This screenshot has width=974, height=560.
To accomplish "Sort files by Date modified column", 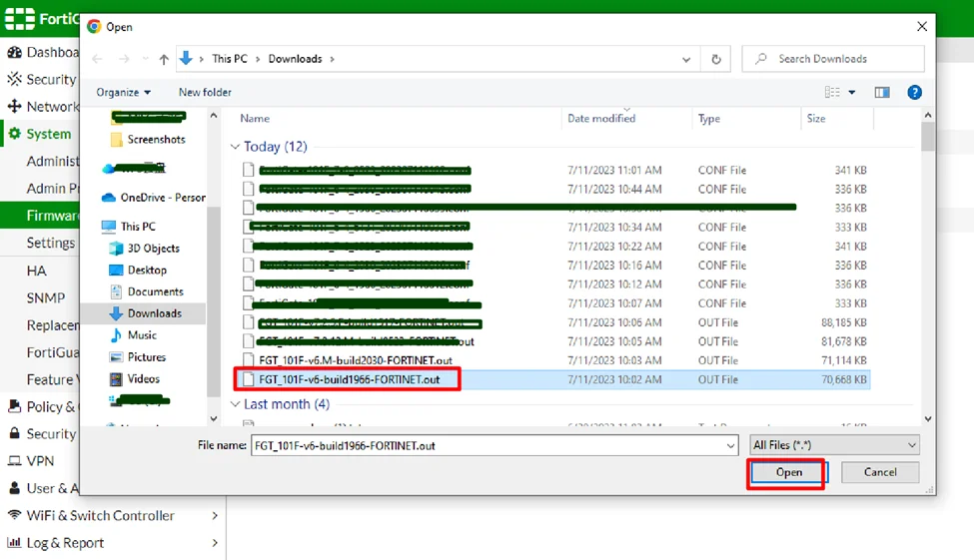I will [601, 118].
